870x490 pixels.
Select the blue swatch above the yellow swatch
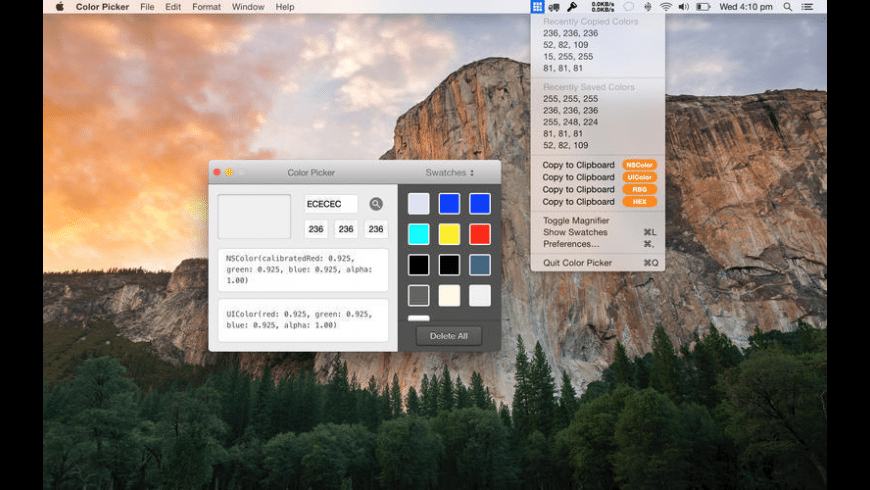[x=449, y=204]
